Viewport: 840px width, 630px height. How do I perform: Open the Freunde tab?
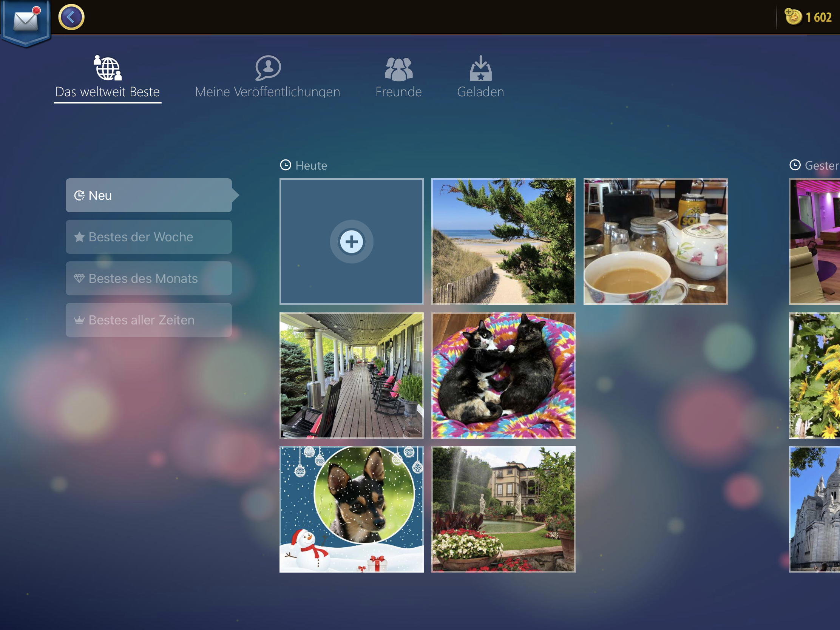(x=398, y=77)
